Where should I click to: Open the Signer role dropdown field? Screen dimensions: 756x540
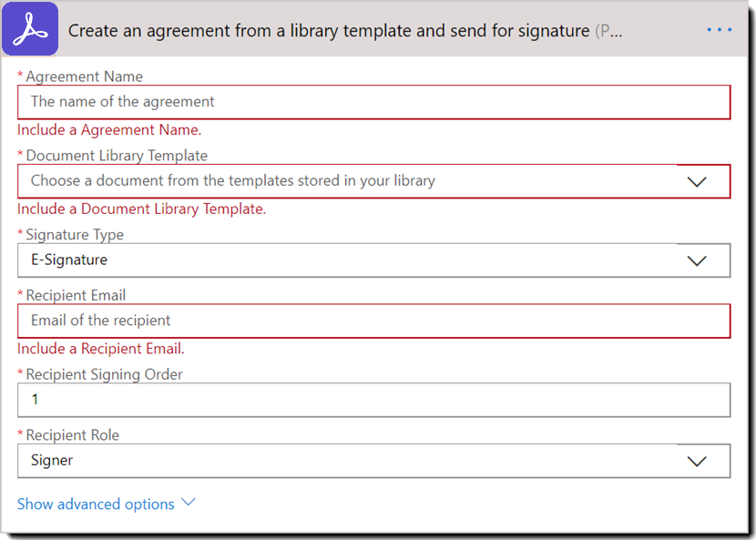[x=346, y=461]
